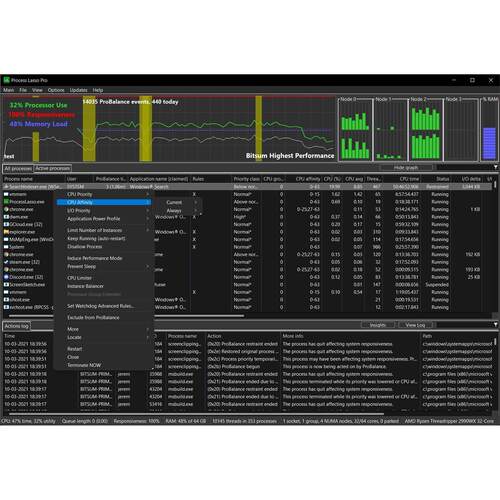The height and width of the screenshot is (500, 500).
Task: Click the Discord process icon
Action: (6, 277)
